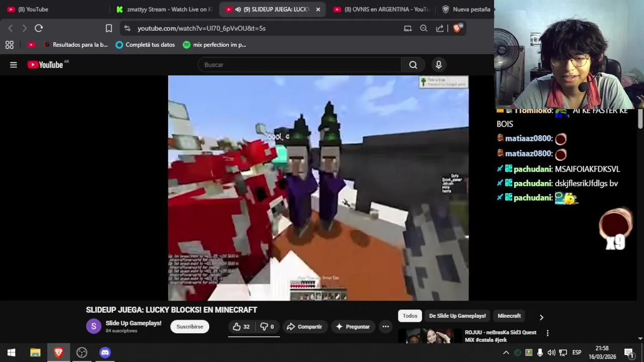
Task: Open the zoom magnifier in address bar
Action: pyautogui.click(x=424, y=29)
